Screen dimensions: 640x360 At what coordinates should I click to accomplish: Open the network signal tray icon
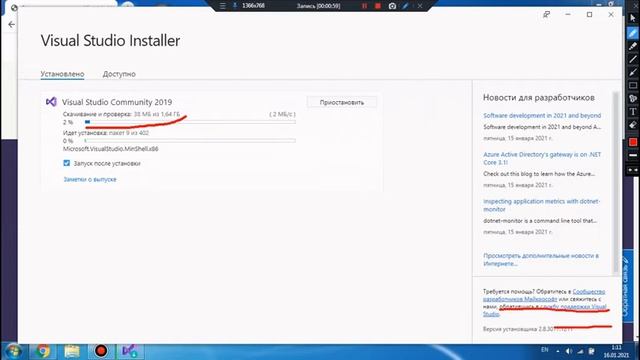[580, 351]
